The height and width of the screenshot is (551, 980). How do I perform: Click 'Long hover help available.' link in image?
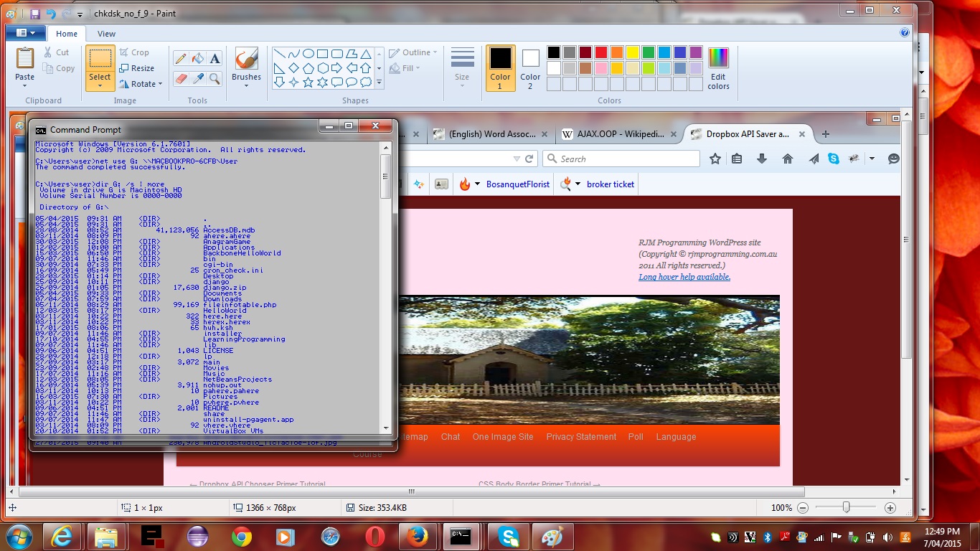[684, 277]
